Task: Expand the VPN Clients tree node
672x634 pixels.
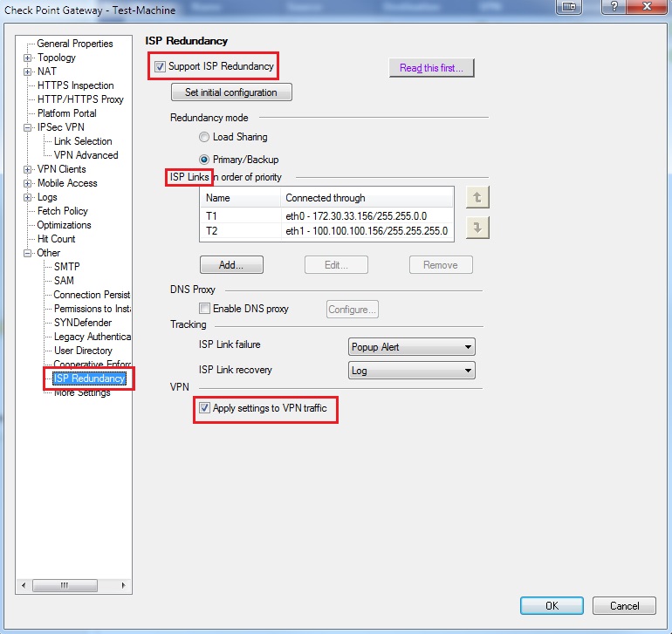Action: pos(27,170)
